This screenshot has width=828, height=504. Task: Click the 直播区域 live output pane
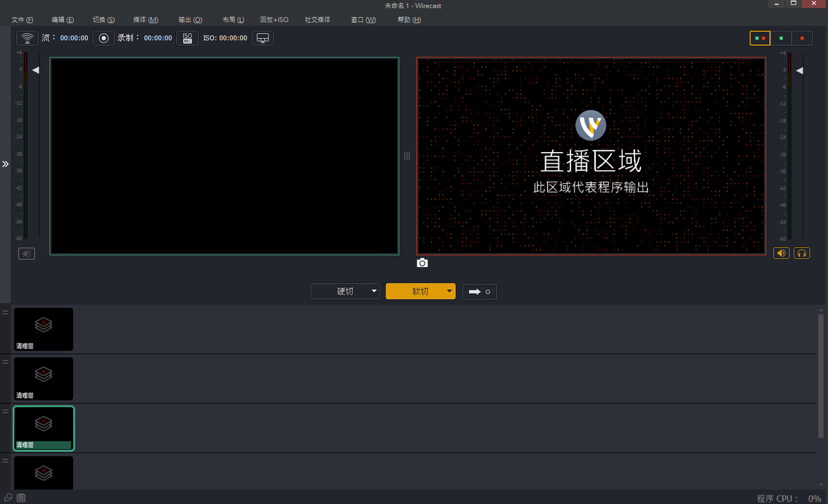(x=591, y=156)
